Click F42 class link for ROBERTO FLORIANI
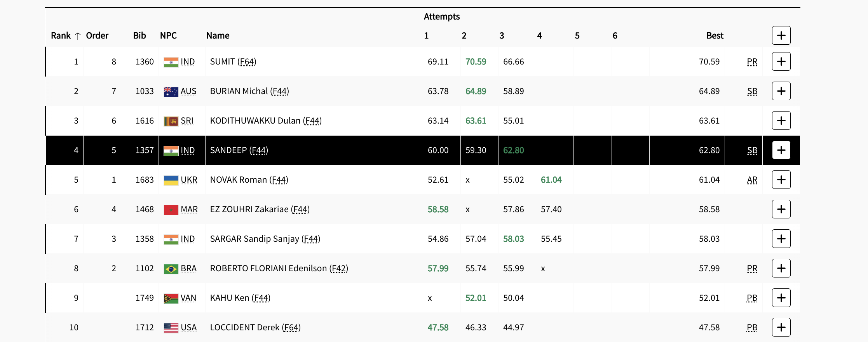Screen dimensions: 868x342 pyautogui.click(x=338, y=269)
